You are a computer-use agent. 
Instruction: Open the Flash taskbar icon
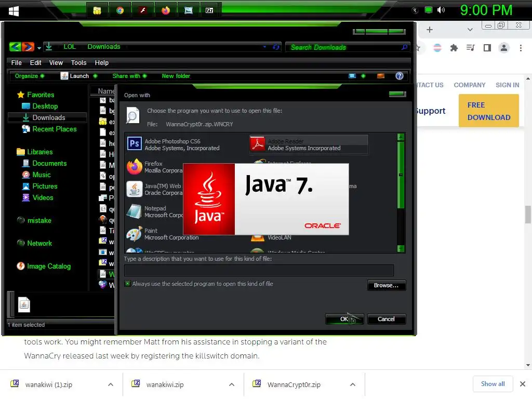click(143, 10)
